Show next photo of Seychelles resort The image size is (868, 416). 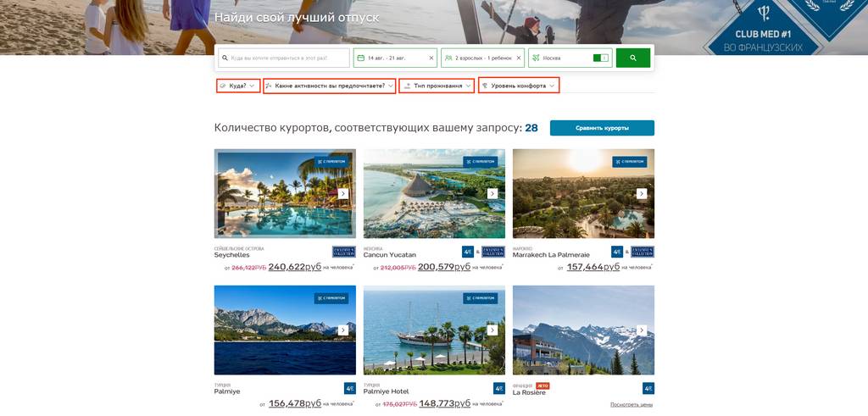tap(343, 194)
